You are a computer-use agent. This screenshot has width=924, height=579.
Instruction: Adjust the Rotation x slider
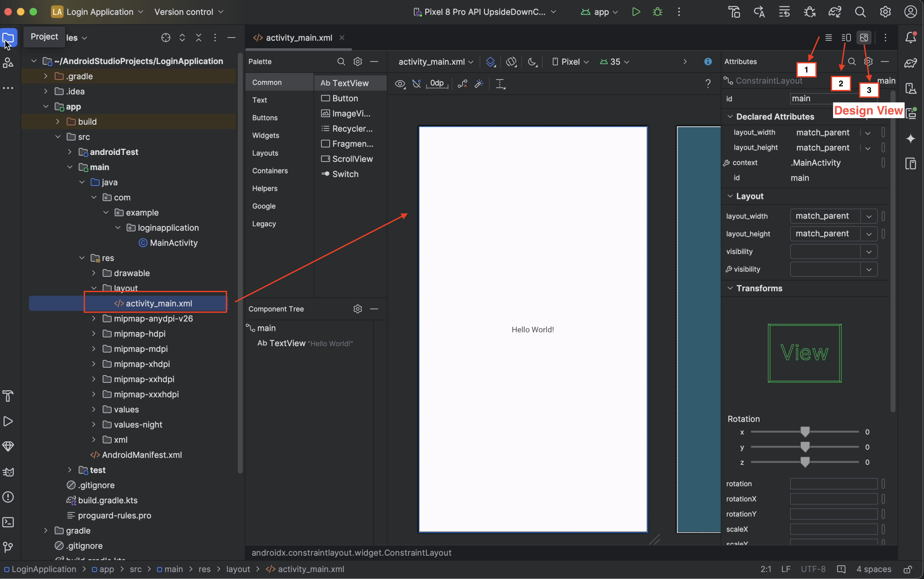805,432
